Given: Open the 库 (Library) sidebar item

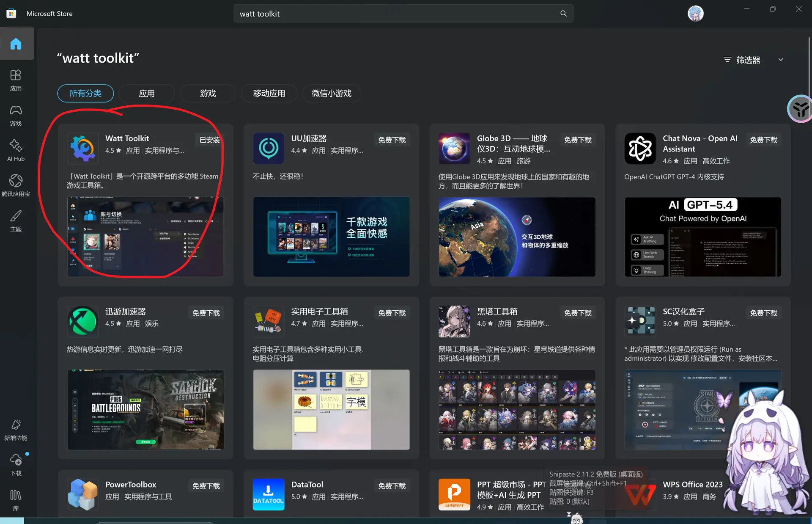Looking at the screenshot, I should pyautogui.click(x=16, y=500).
